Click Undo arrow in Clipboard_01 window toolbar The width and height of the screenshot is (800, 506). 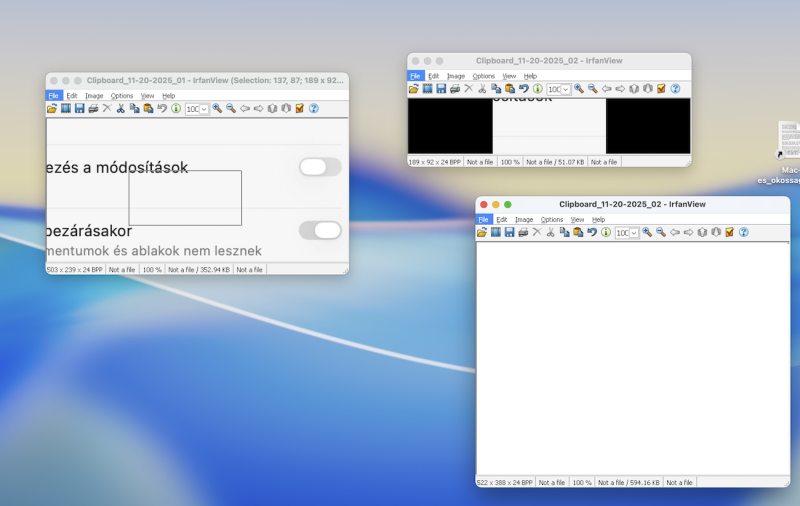tap(162, 108)
